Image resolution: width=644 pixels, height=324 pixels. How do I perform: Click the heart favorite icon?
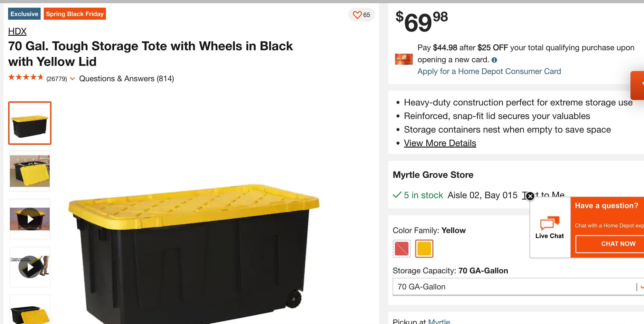(357, 15)
